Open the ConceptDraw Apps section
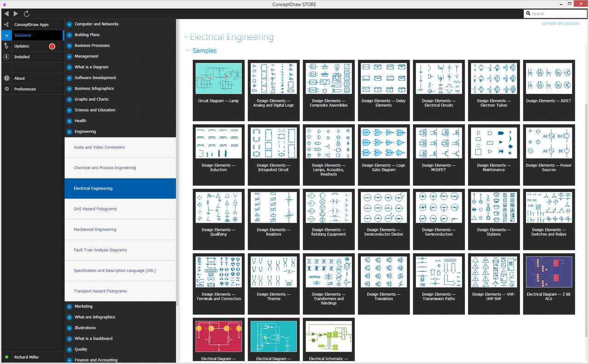Viewport: 589px width, 364px height. (31, 24)
